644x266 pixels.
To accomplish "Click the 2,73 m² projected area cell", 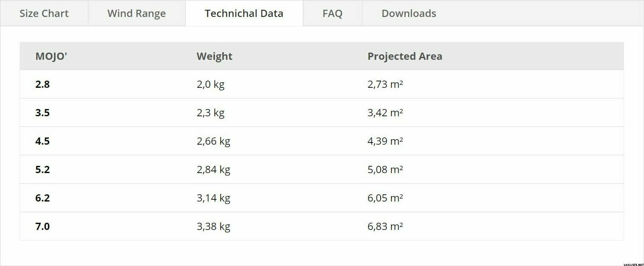I will tap(385, 84).
